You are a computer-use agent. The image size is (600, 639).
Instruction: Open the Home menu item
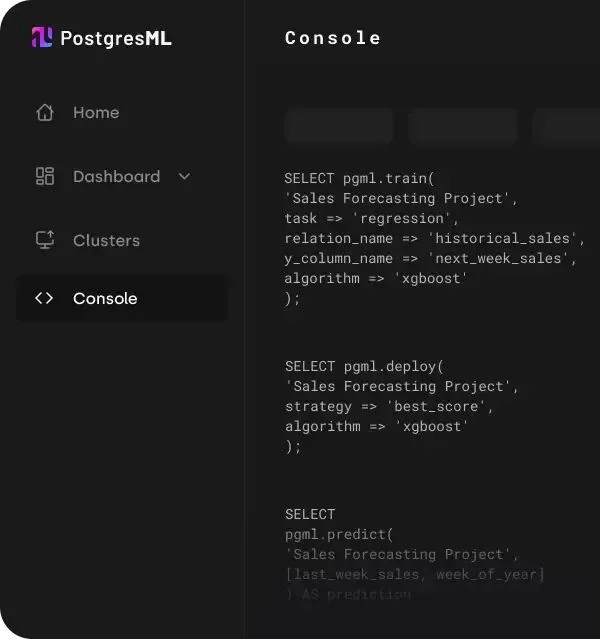tap(96, 112)
